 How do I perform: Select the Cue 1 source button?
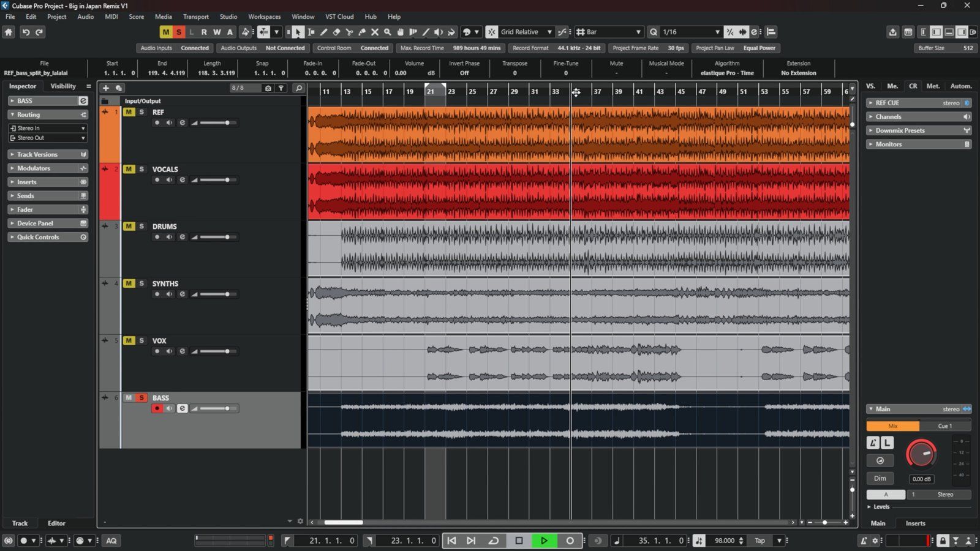(x=945, y=426)
